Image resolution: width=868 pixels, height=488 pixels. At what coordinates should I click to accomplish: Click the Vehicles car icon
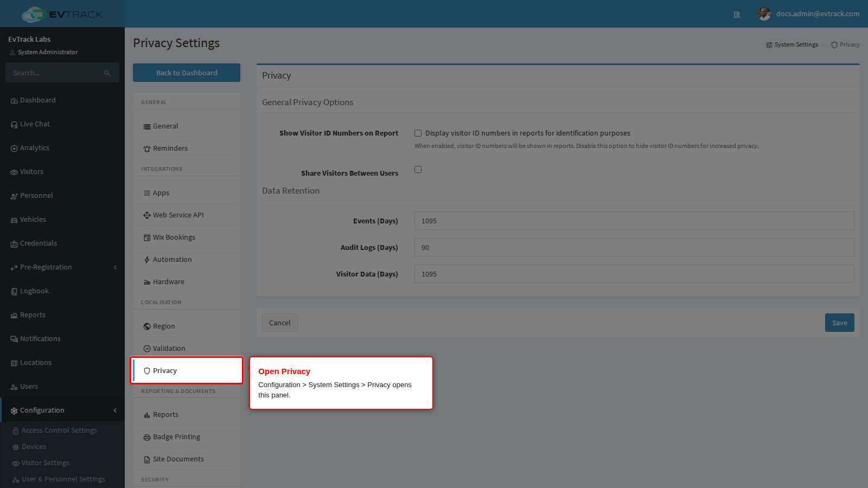(x=14, y=220)
